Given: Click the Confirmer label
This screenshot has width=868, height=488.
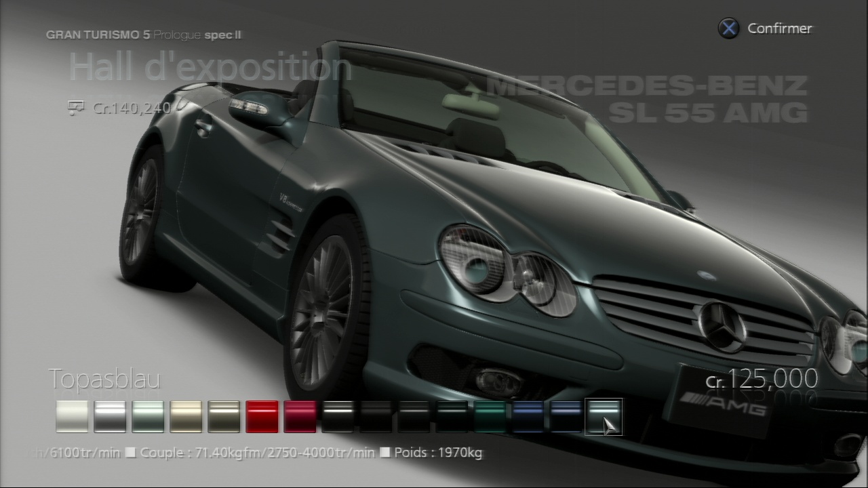Looking at the screenshot, I should 779,28.
